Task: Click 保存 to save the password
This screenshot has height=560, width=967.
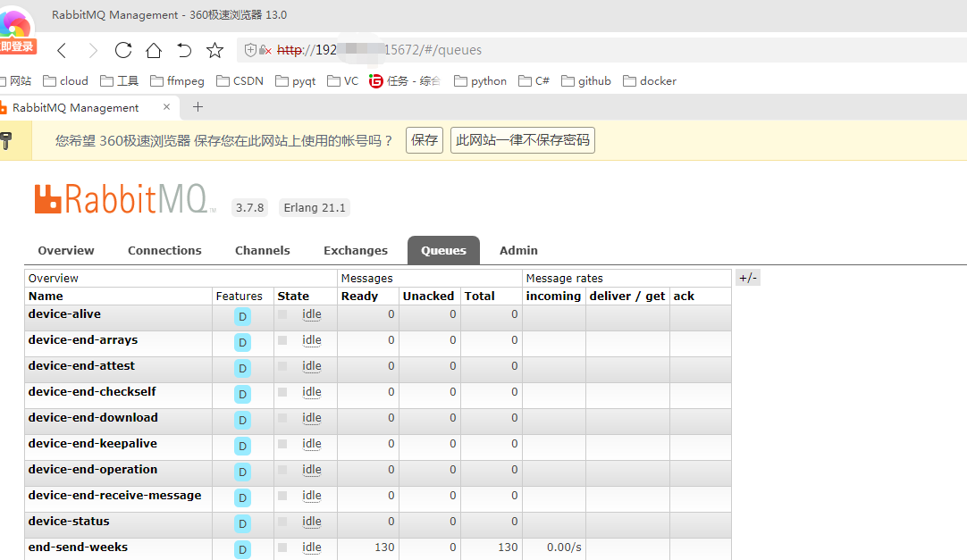Action: (x=425, y=140)
